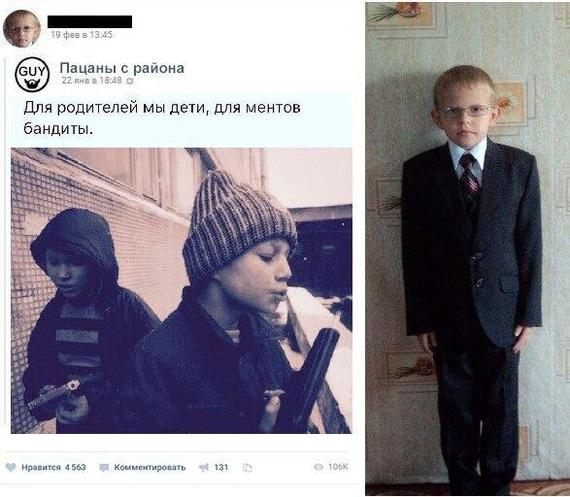
Task: Open the 22 янв в 18:48 timestamp
Action: 92,80
